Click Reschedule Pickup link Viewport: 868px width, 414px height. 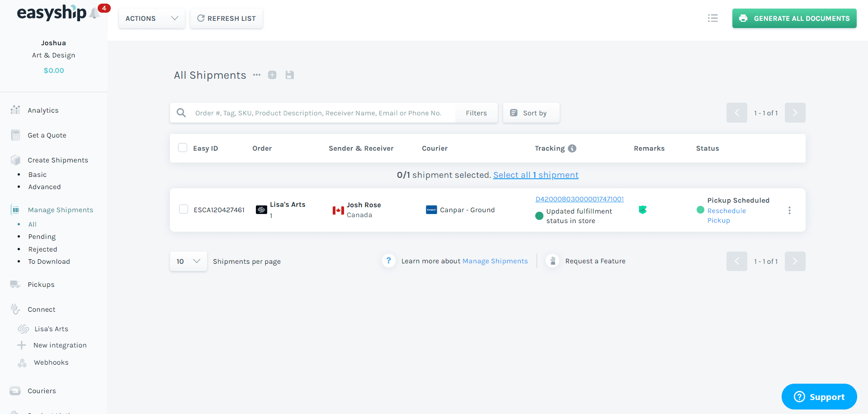click(726, 215)
